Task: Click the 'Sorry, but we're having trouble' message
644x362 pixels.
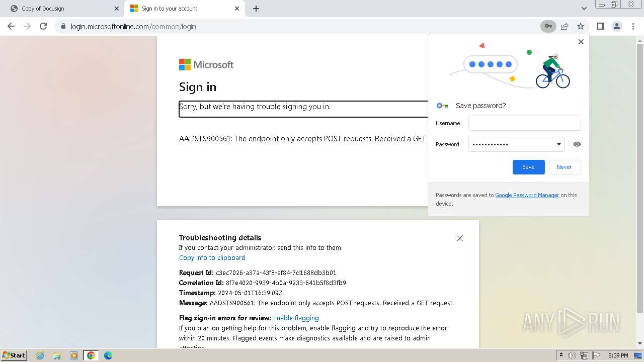Action: 255,107
